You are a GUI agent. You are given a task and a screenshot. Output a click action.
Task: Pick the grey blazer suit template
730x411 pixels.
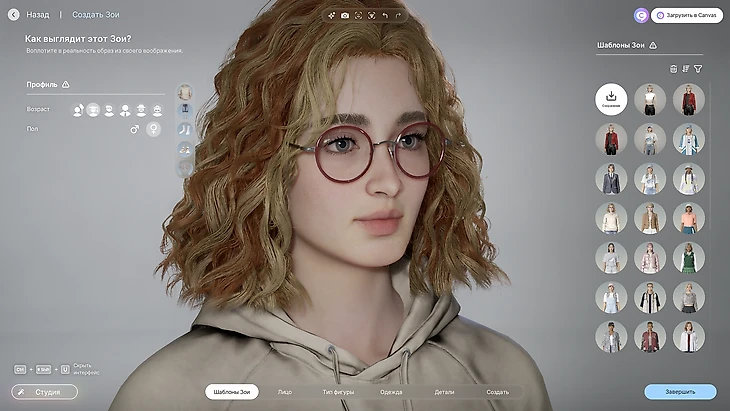(x=611, y=179)
